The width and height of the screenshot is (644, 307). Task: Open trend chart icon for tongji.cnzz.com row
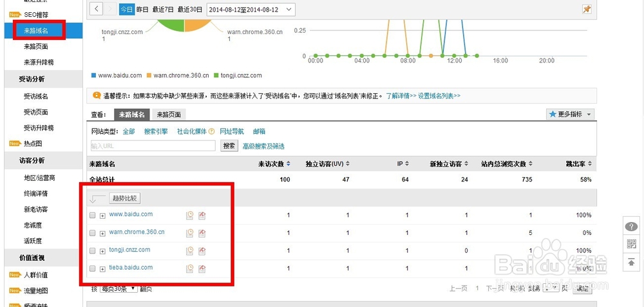[x=202, y=250]
